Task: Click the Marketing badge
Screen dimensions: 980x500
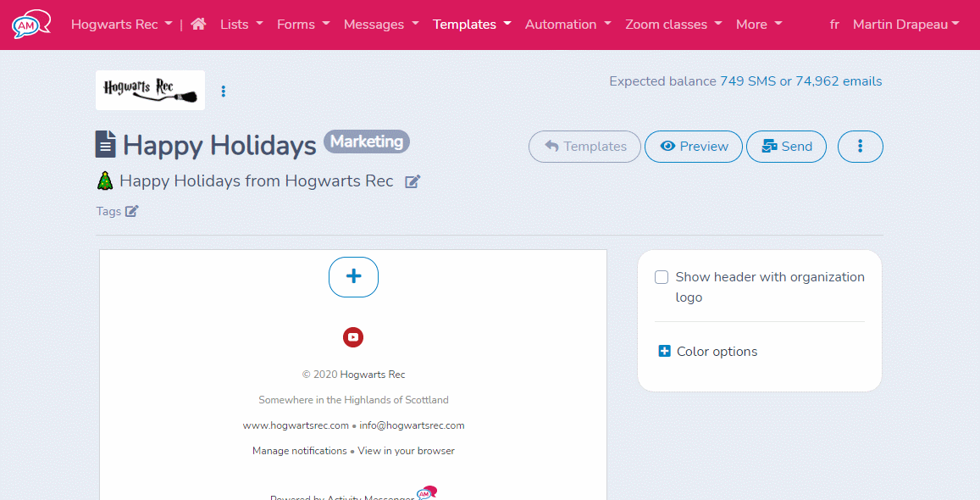Action: pyautogui.click(x=367, y=142)
